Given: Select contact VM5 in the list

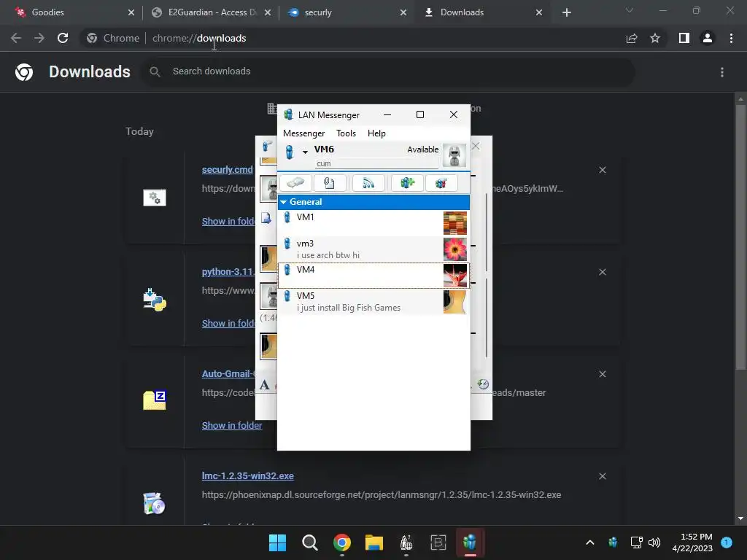Looking at the screenshot, I should point(373,301).
